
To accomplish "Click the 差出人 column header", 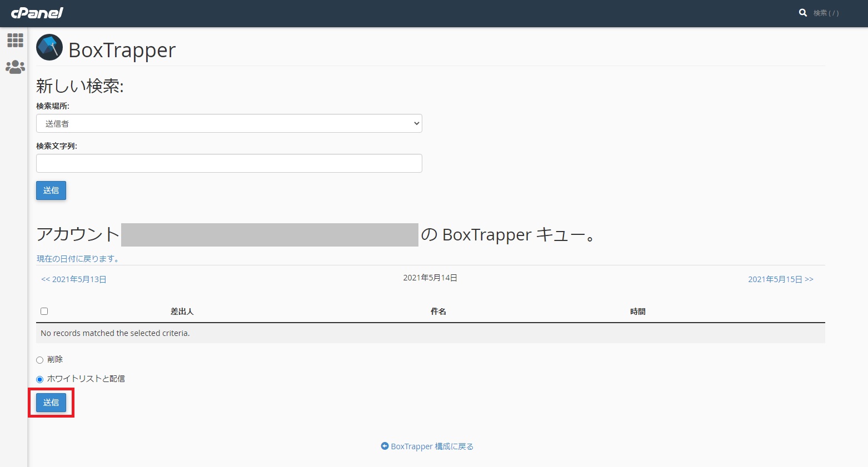I will pyautogui.click(x=182, y=312).
